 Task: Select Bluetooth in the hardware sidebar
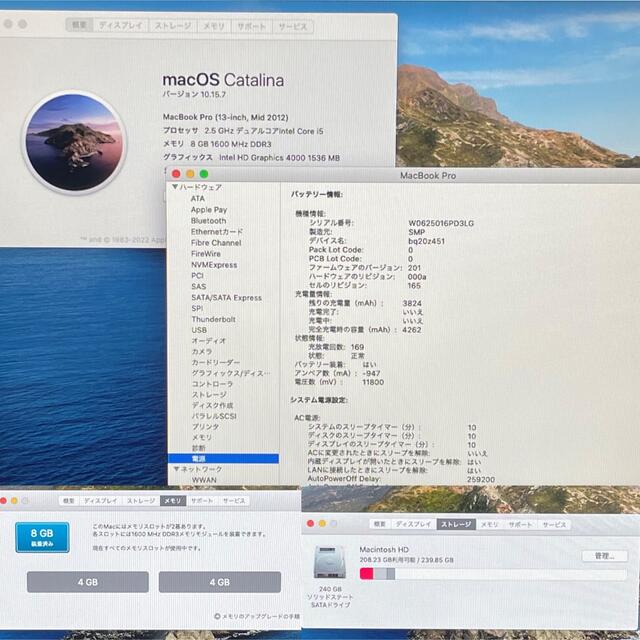[x=209, y=221]
